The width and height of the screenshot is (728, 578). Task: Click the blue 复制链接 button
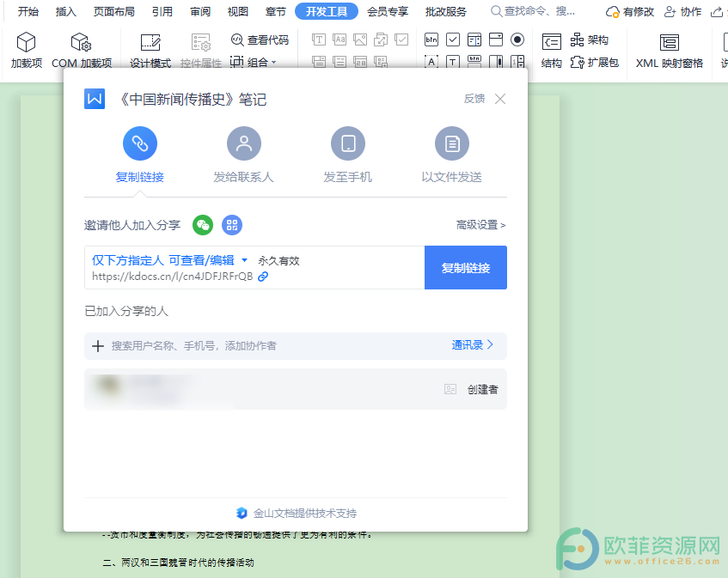pyautogui.click(x=466, y=268)
